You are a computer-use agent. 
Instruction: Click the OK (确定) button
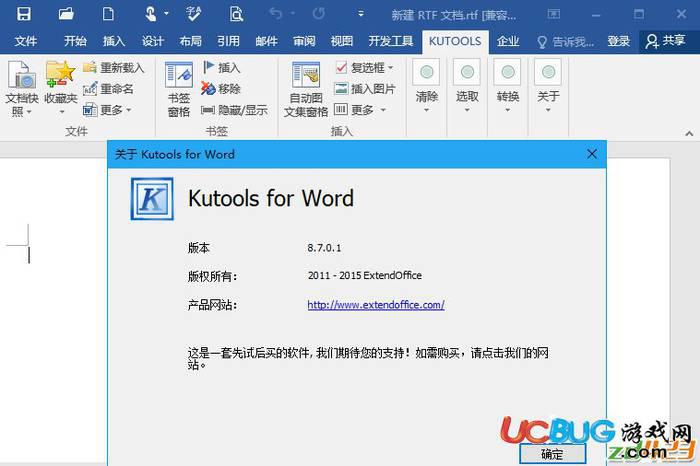coord(552,454)
